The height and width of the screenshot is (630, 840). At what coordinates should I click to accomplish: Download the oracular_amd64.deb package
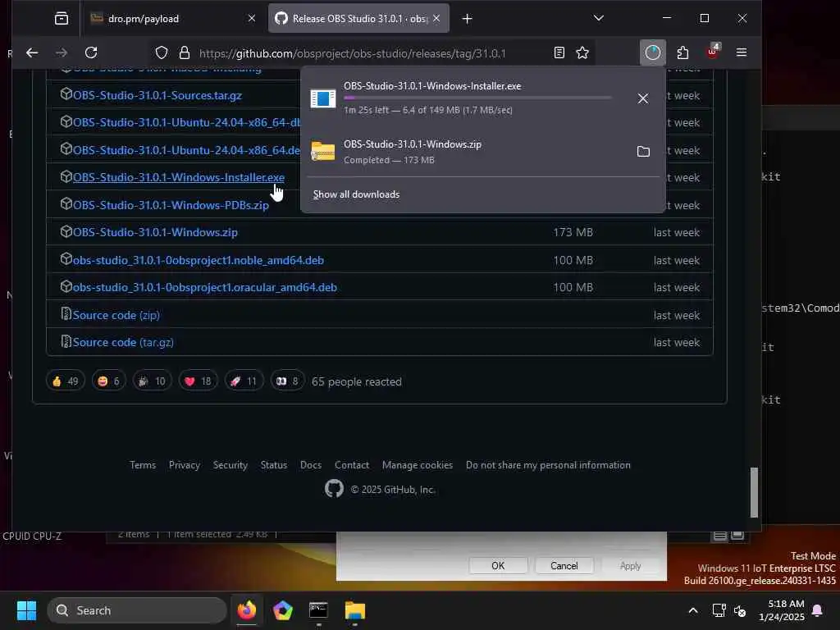[204, 288]
